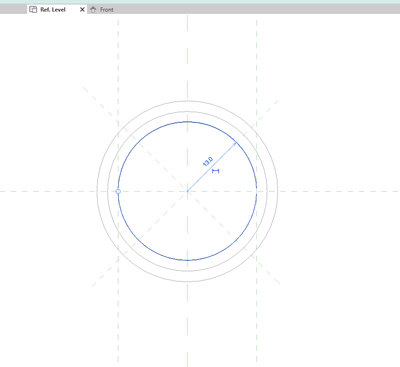
Task: Click the 13.0 radius dimension value
Action: (x=208, y=161)
